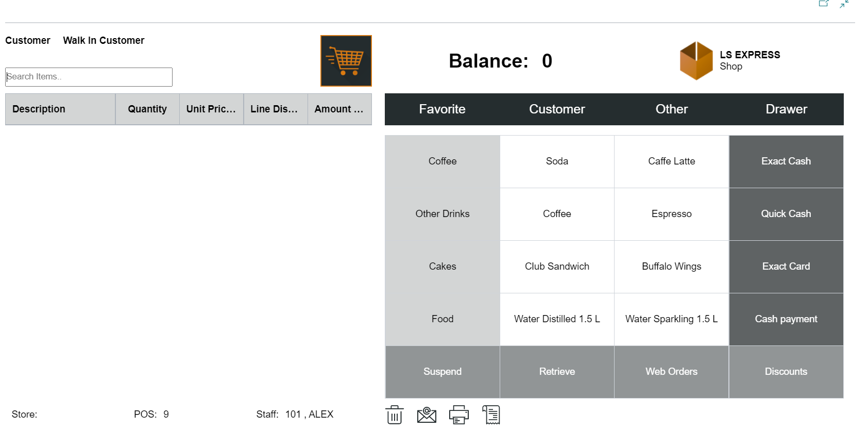Select the email receipt icon
This screenshot has height=430, width=868.
(x=427, y=414)
